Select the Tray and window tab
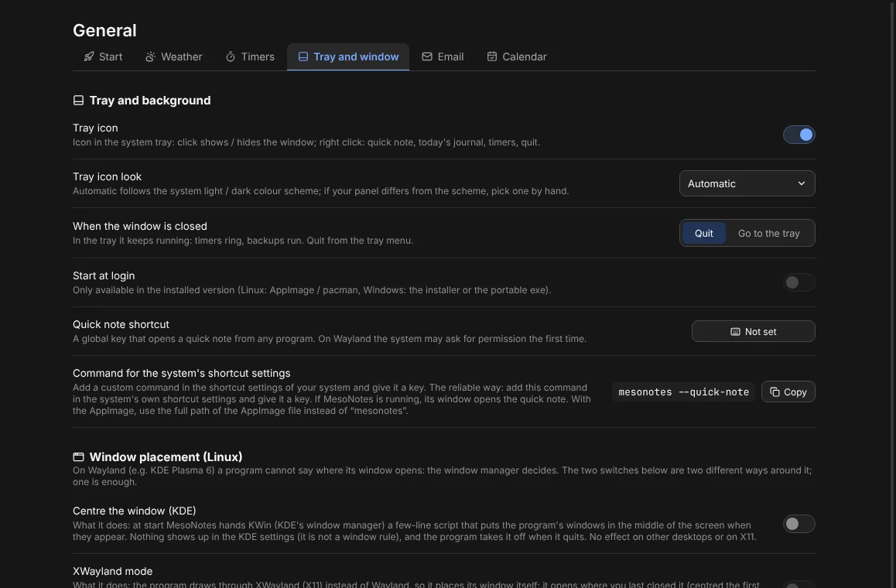The height and width of the screenshot is (588, 896). point(348,56)
